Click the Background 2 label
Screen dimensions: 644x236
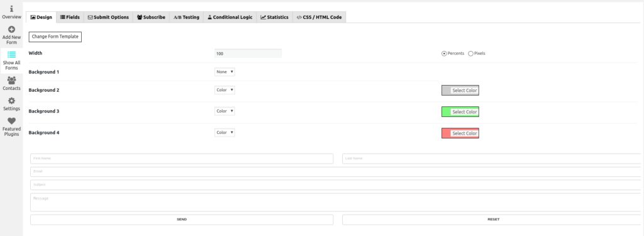pos(44,90)
